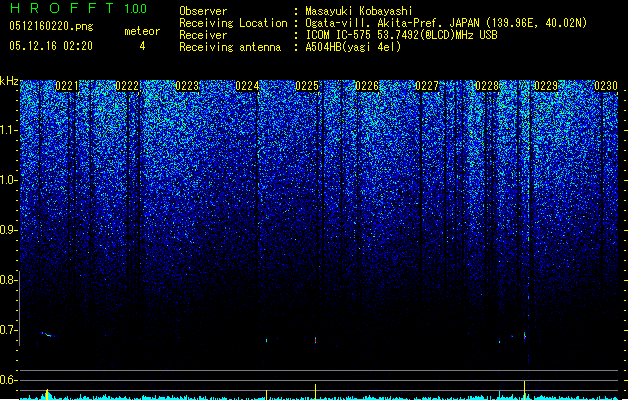
Task: Click time marker 0222
Action: tap(127, 86)
